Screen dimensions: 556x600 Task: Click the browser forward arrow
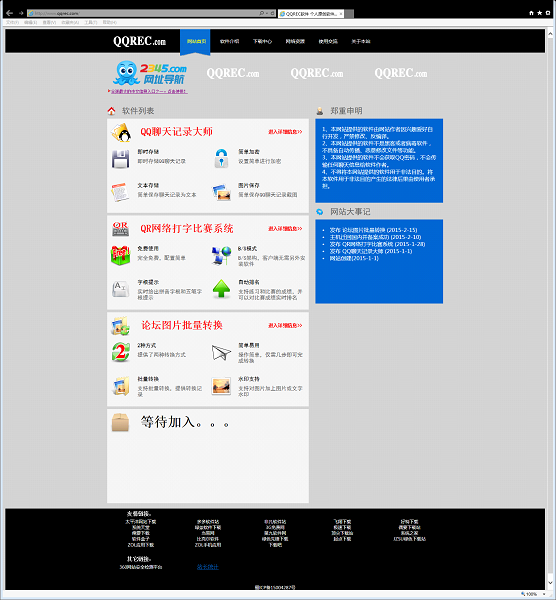pyautogui.click(x=21, y=13)
